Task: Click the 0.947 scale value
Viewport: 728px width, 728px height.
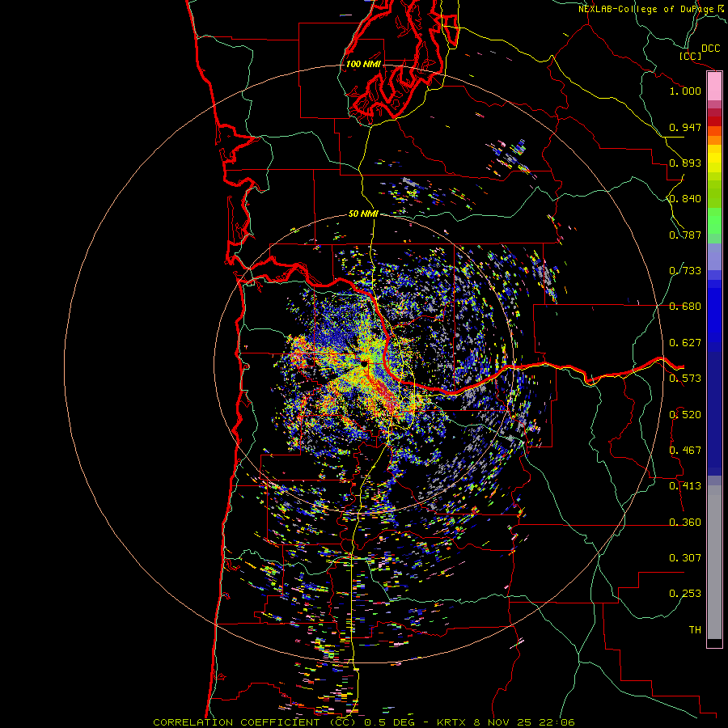Action: [x=685, y=127]
